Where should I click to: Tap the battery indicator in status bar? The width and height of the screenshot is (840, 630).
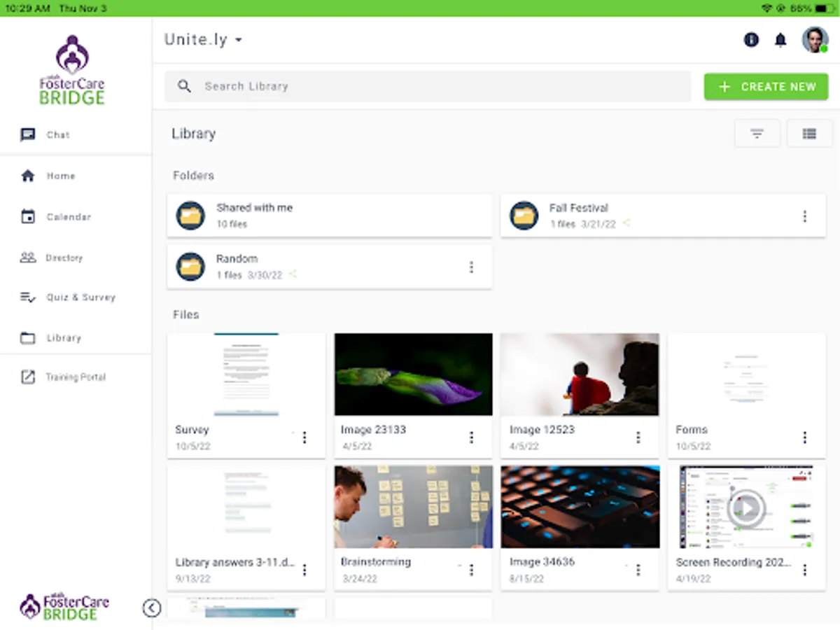(825, 8)
